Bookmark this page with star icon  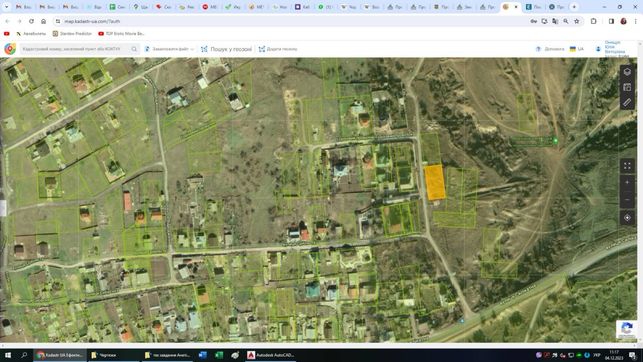(x=577, y=21)
